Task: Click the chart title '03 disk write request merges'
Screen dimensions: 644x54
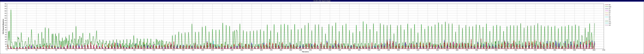Action: point(322,1)
